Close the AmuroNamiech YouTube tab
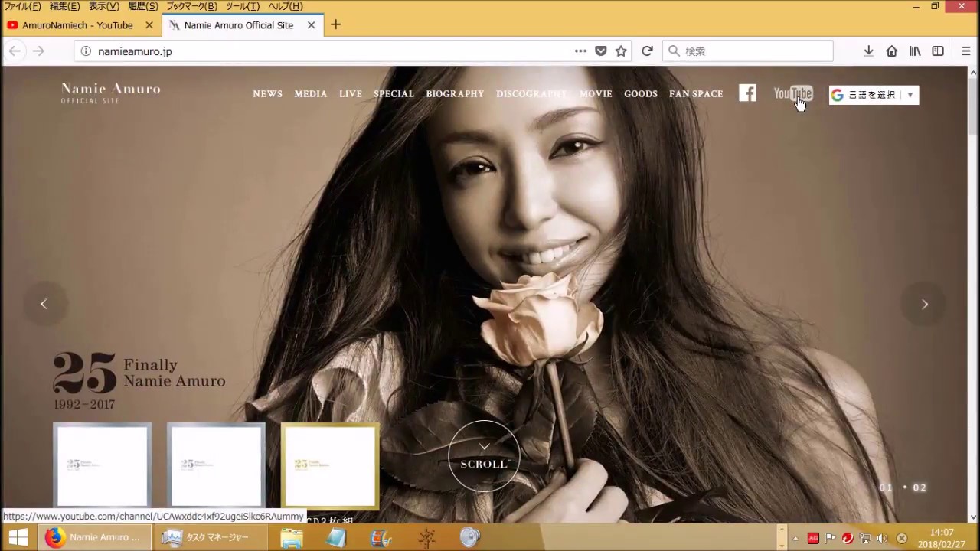 point(149,25)
